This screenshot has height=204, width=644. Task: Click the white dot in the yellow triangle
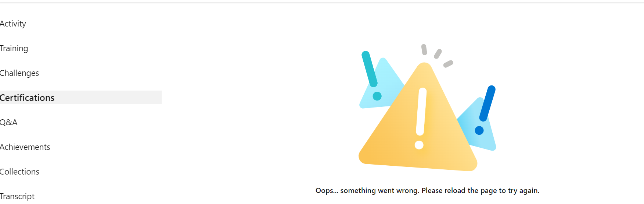pos(419,145)
